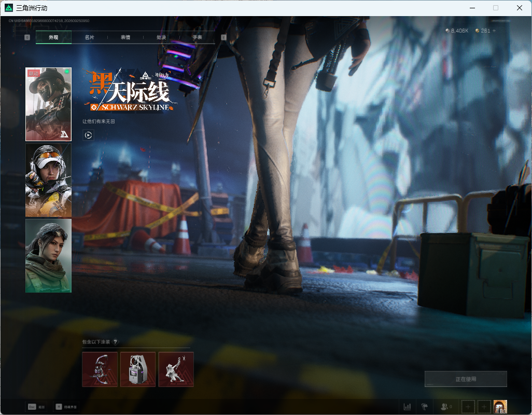Select the white cap operator skin thumbnail
The image size is (532, 415).
click(49, 180)
